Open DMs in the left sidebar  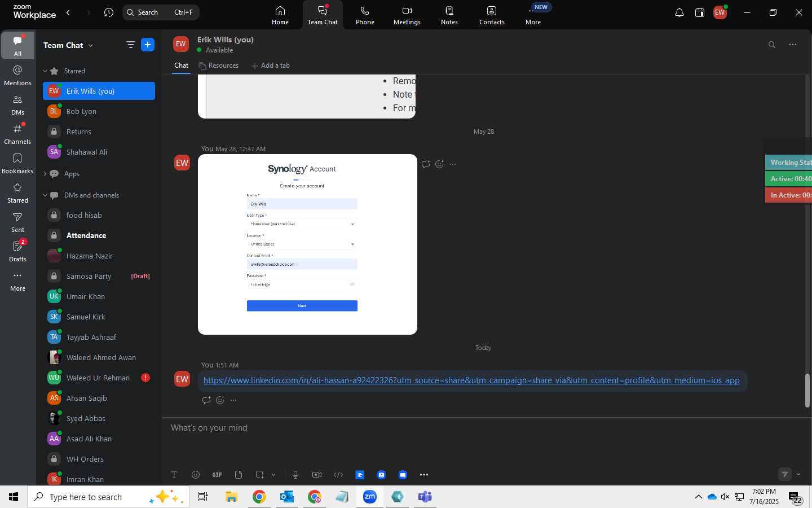click(x=17, y=105)
